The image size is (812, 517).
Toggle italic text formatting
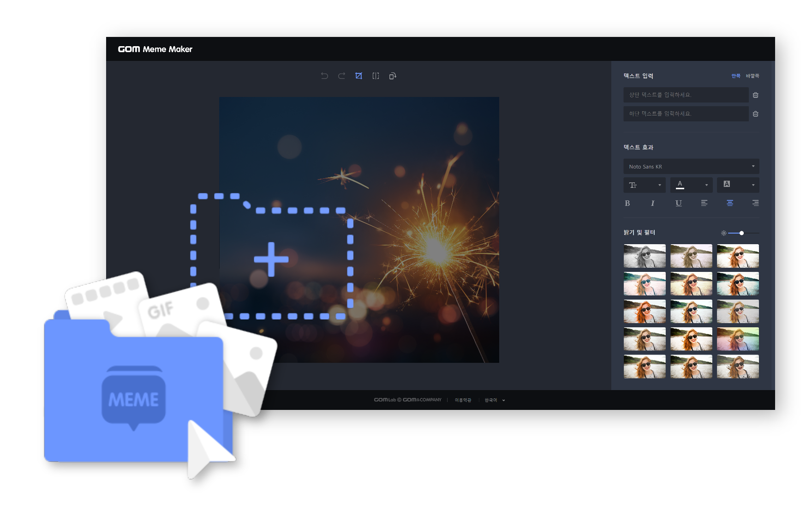coord(652,203)
